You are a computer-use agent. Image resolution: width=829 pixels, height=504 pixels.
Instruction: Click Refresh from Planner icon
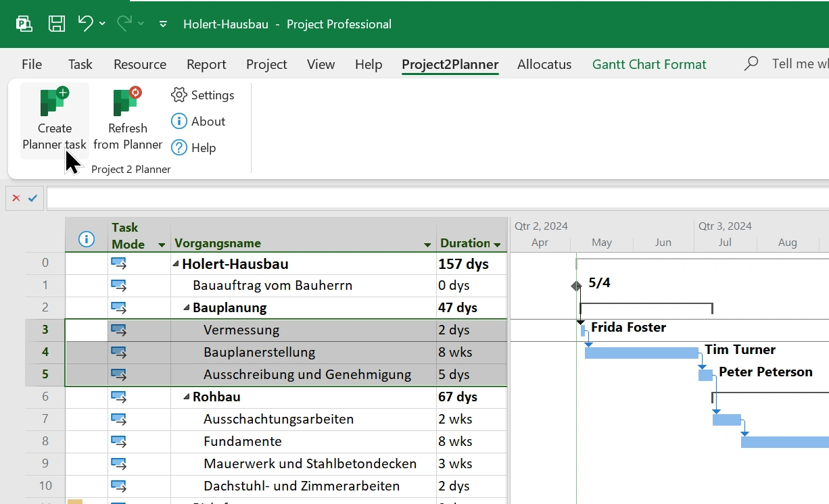[x=127, y=102]
